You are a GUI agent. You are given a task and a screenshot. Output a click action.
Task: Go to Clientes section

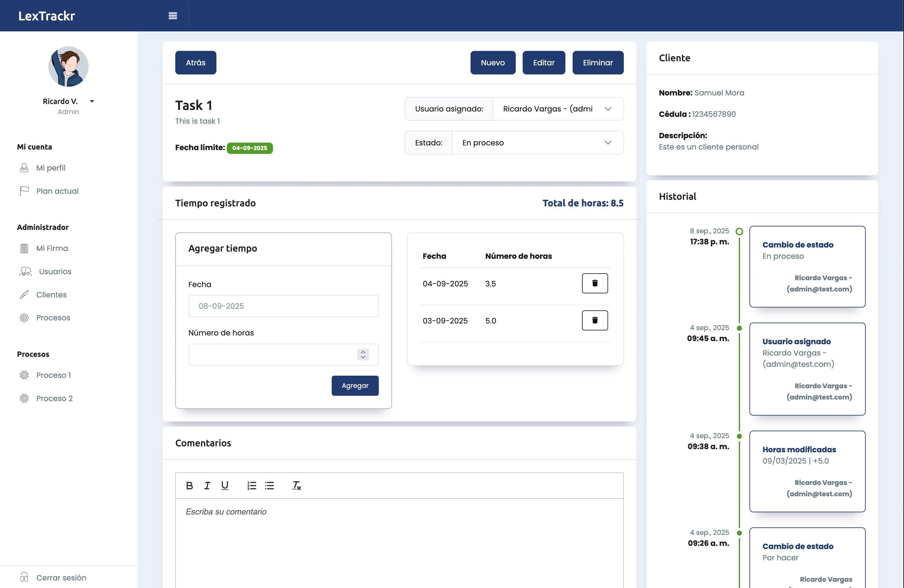pyautogui.click(x=51, y=295)
